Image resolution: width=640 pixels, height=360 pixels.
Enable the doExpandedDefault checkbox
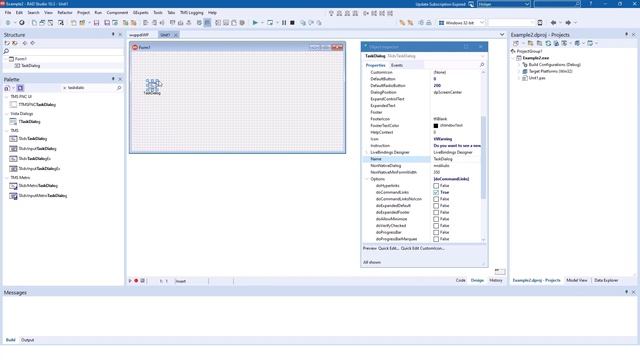coord(436,206)
